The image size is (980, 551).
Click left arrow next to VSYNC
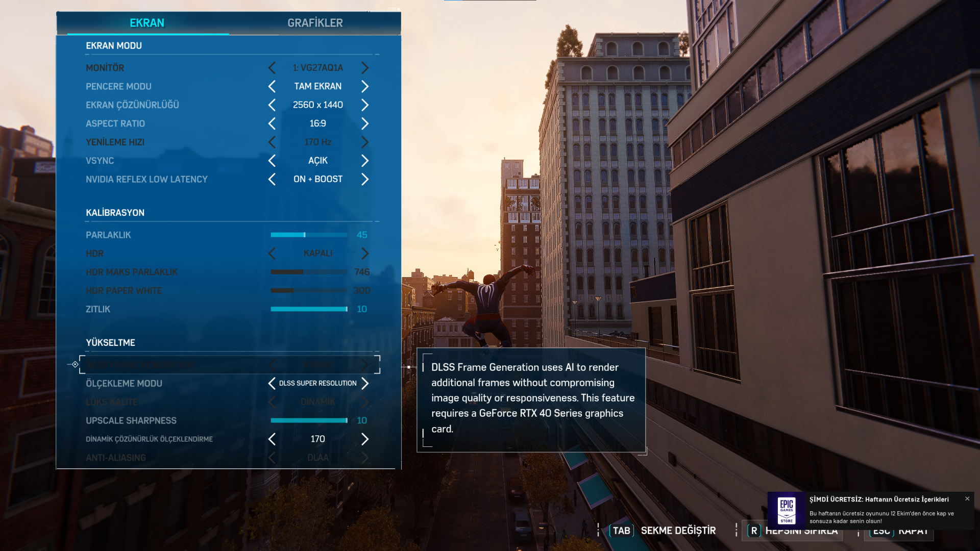(272, 161)
